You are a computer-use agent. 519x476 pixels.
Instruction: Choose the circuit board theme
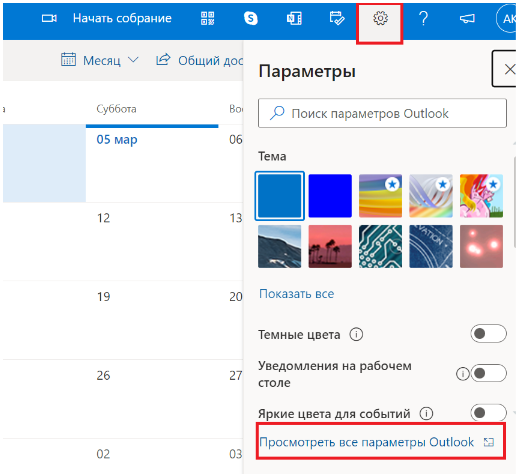click(380, 246)
